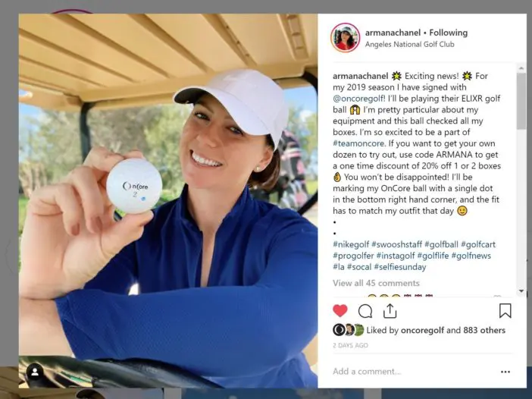The image size is (532, 399).
Task: Click the Following status button
Action: coord(448,33)
